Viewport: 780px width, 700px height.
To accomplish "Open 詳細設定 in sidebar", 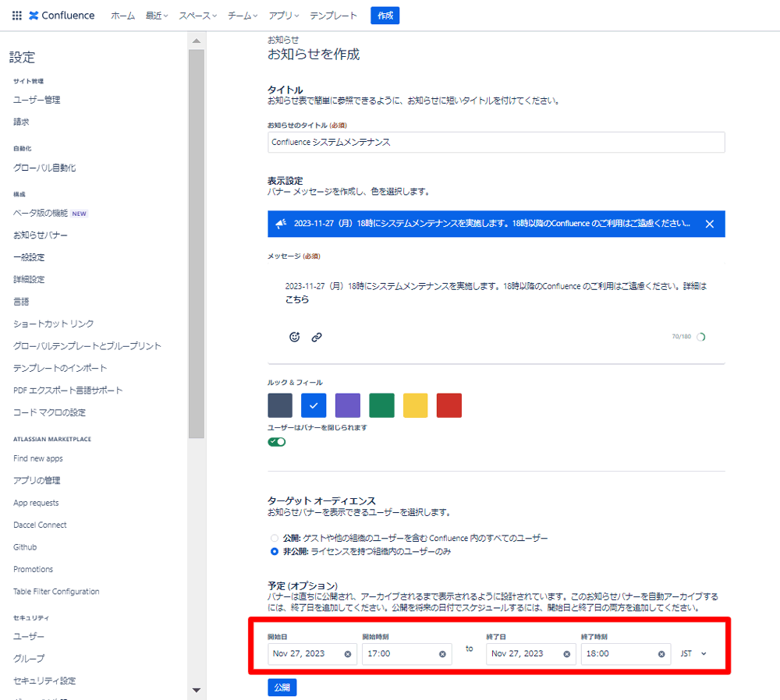I will (x=29, y=279).
